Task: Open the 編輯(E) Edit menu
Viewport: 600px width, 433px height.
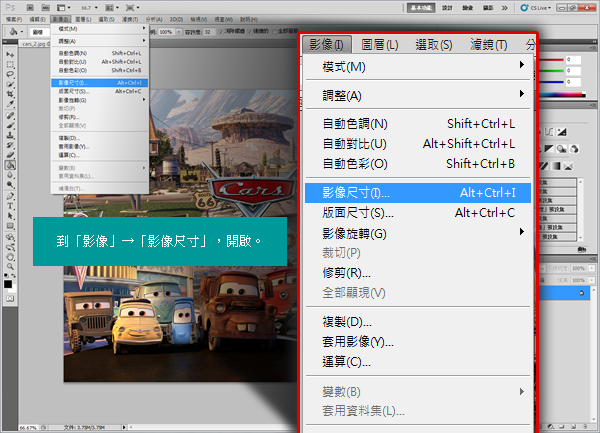Action: pos(38,19)
